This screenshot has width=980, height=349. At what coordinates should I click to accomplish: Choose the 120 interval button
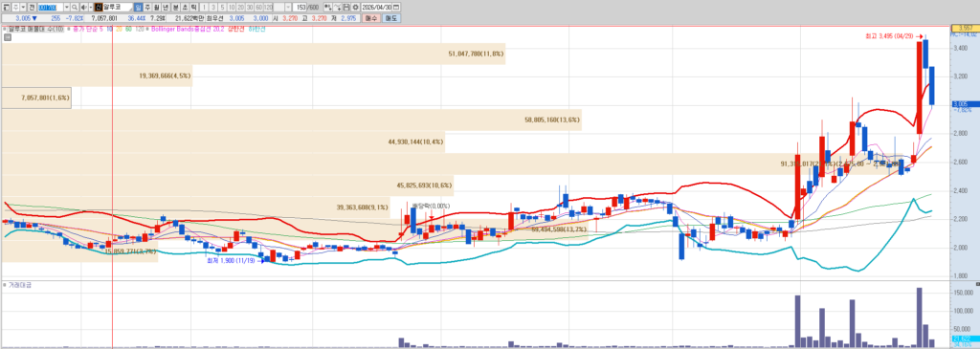[268, 7]
